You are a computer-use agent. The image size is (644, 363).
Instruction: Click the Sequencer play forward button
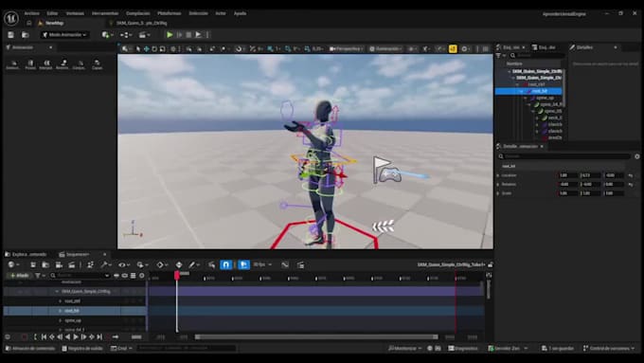[76, 337]
